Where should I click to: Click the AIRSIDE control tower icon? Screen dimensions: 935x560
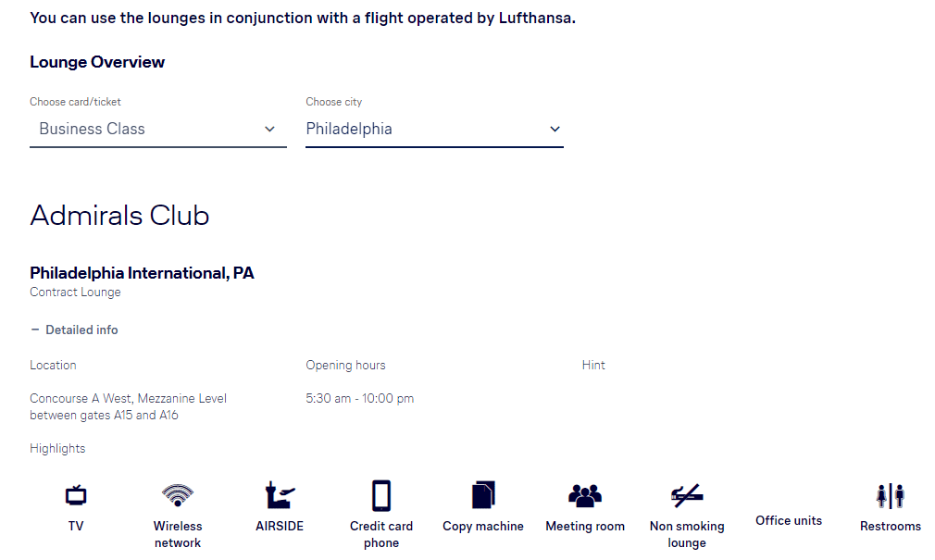click(280, 495)
